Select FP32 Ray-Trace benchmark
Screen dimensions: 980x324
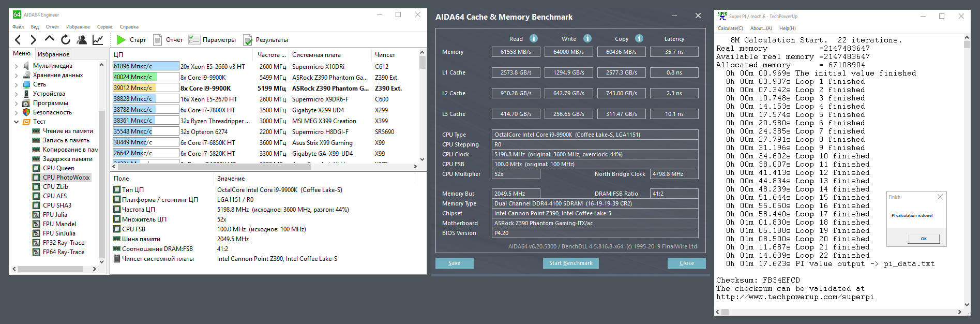click(64, 243)
